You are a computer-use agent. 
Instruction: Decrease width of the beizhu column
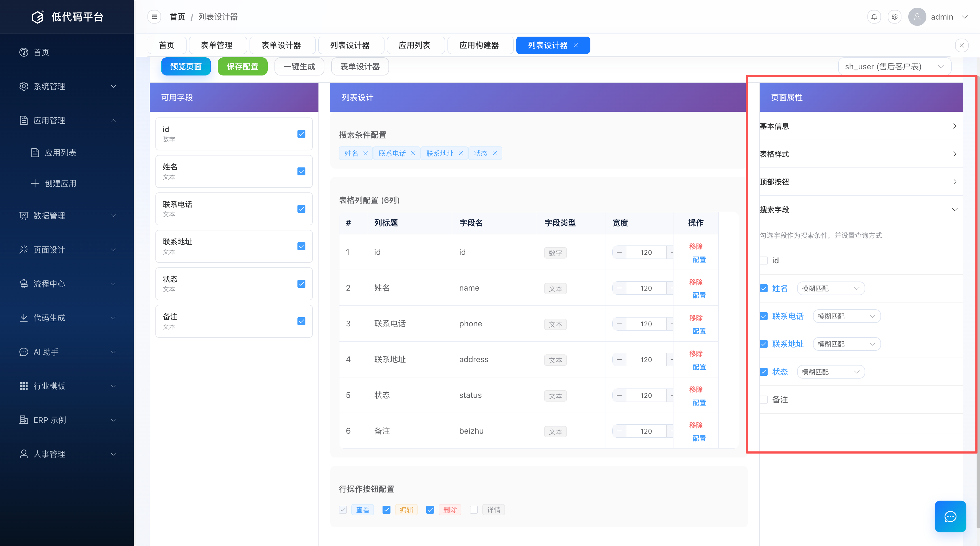[x=619, y=431]
